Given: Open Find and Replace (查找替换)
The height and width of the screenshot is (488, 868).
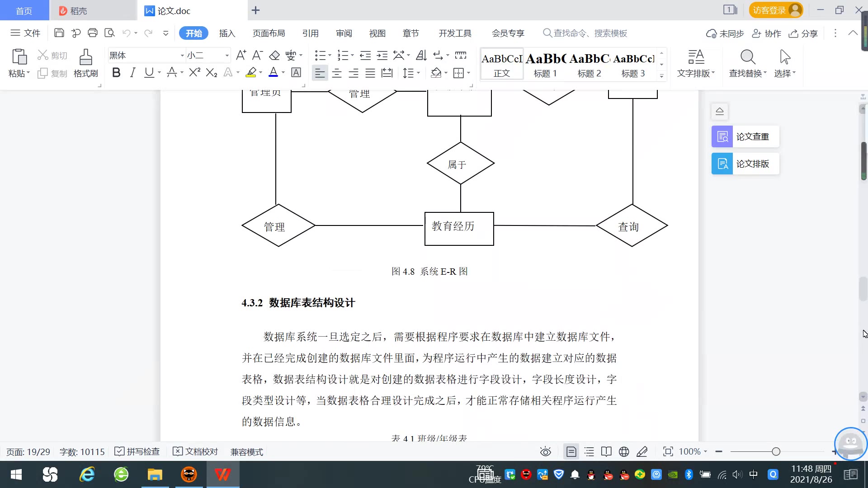Looking at the screenshot, I should [747, 63].
